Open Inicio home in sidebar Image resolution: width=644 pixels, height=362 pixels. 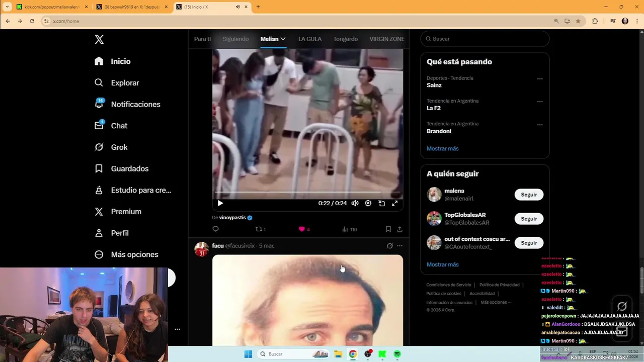(113, 61)
